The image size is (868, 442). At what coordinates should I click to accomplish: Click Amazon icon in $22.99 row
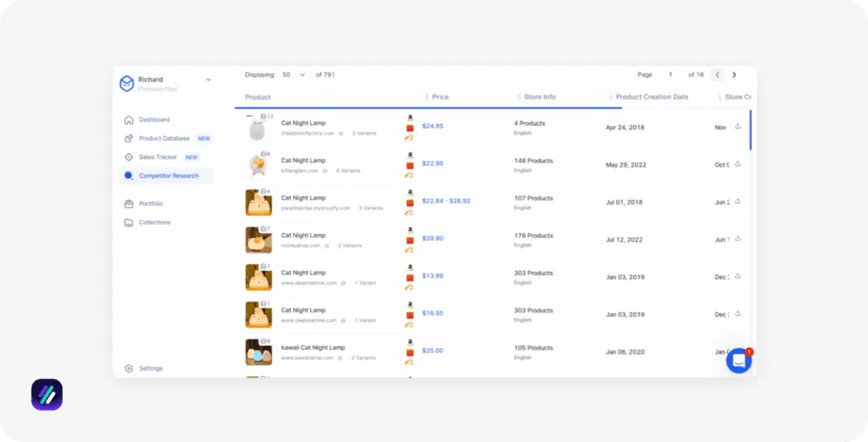coord(410,156)
